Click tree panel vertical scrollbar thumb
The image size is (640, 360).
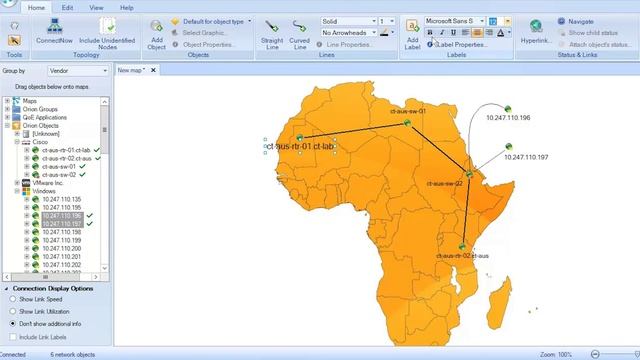pyautogui.click(x=104, y=130)
